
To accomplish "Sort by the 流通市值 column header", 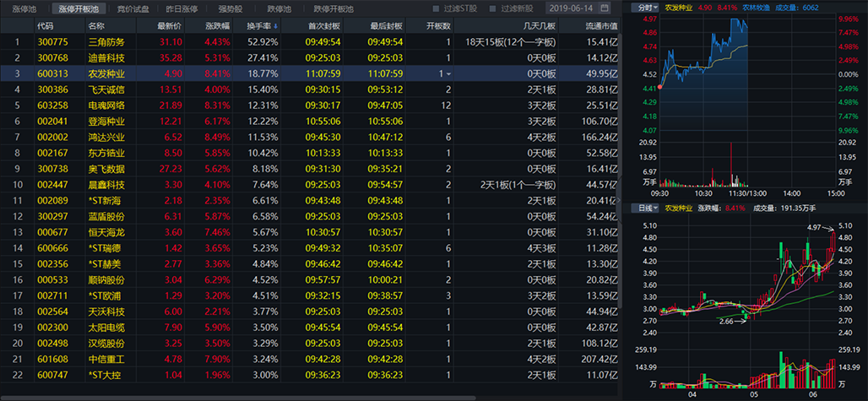I will click(601, 26).
